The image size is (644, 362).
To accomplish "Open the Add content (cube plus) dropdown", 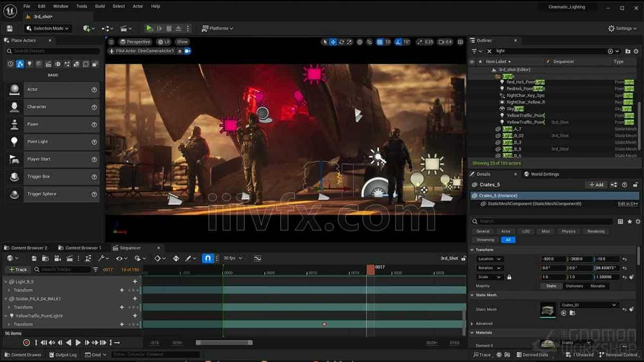I will (x=88, y=29).
